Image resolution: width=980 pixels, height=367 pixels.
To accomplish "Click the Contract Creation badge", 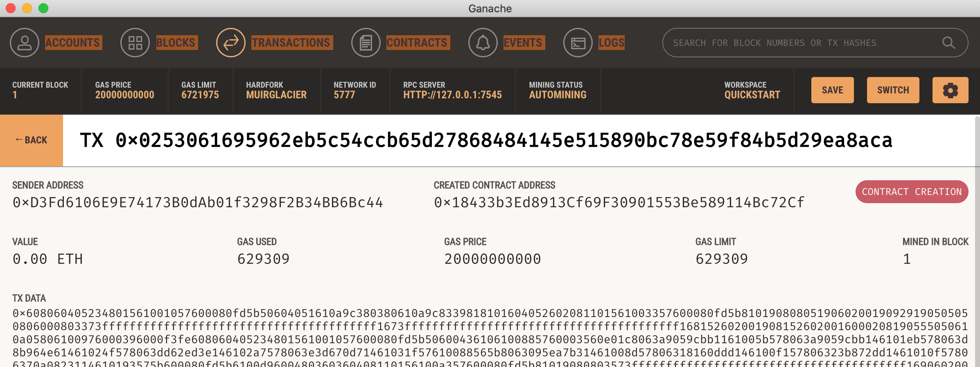I will click(912, 192).
